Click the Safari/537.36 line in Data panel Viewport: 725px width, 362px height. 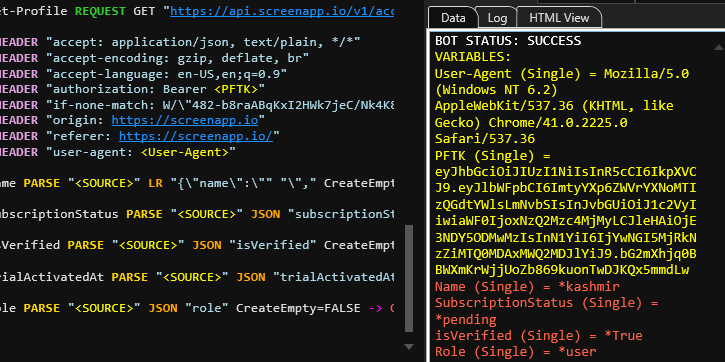[485, 139]
